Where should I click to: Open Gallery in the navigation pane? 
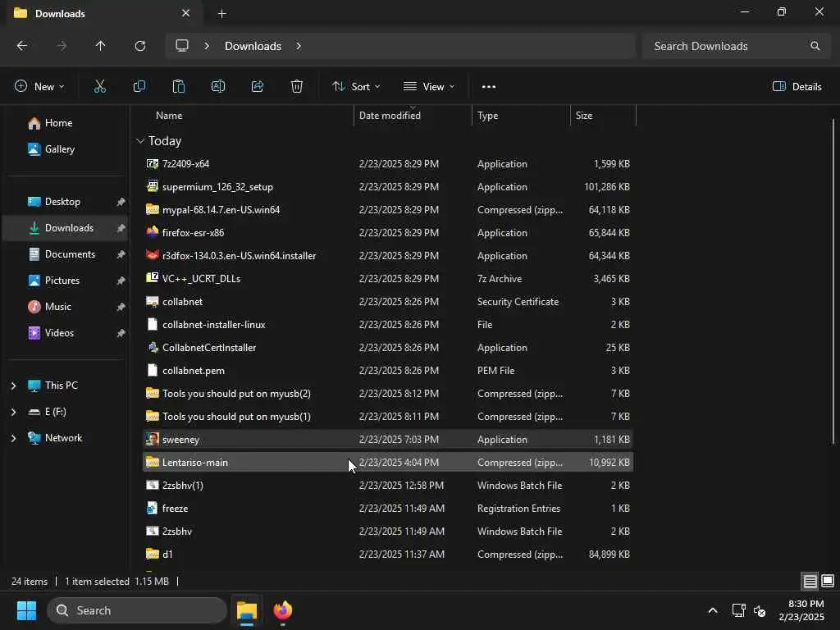[52, 149]
